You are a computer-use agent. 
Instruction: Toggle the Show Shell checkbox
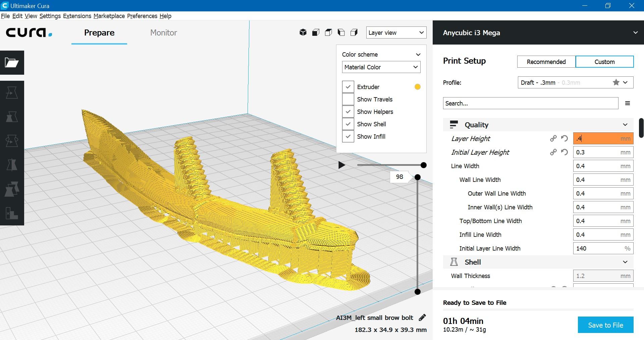(x=348, y=124)
